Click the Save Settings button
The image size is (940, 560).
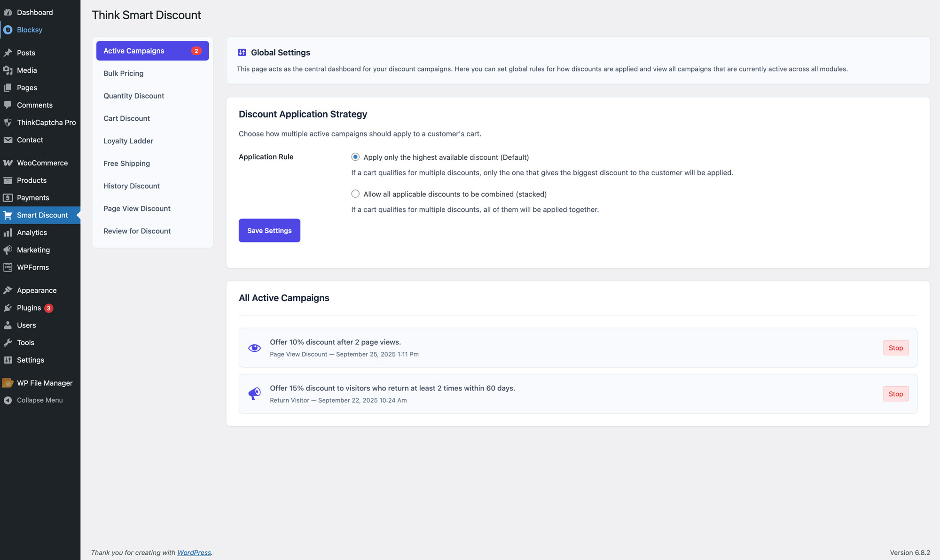[269, 231]
